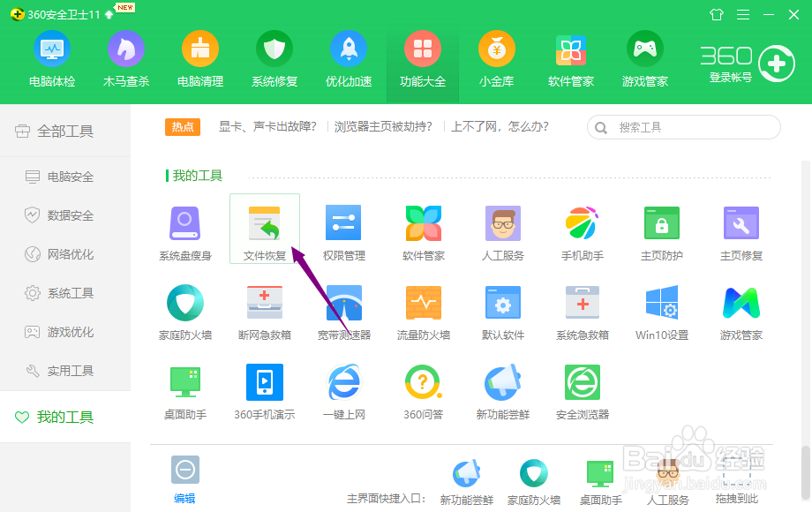
Task: Select 全部工具 in sidebar
Action: [65, 131]
